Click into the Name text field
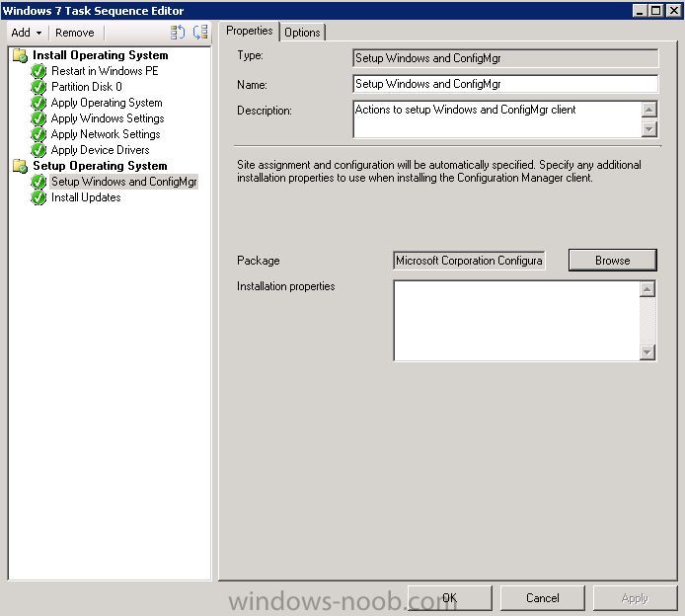 click(505, 84)
